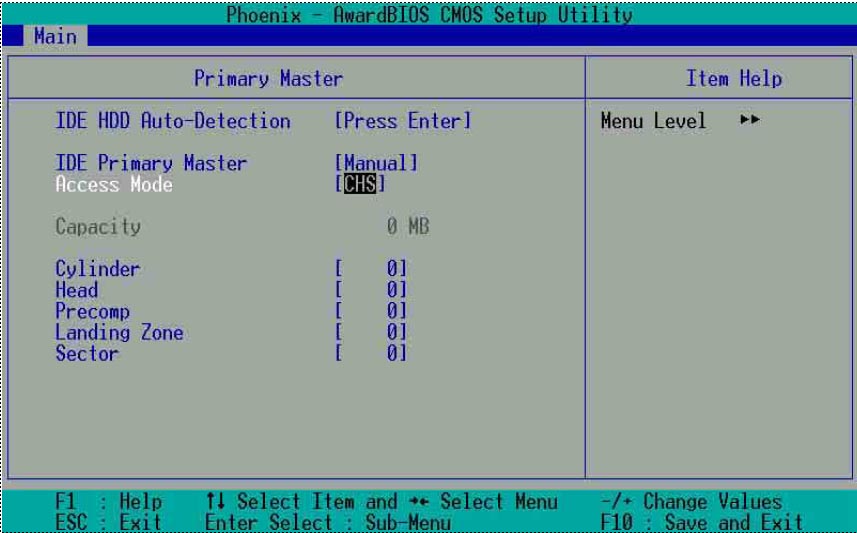Select the Cylinder label
The image size is (857, 533).
point(98,268)
